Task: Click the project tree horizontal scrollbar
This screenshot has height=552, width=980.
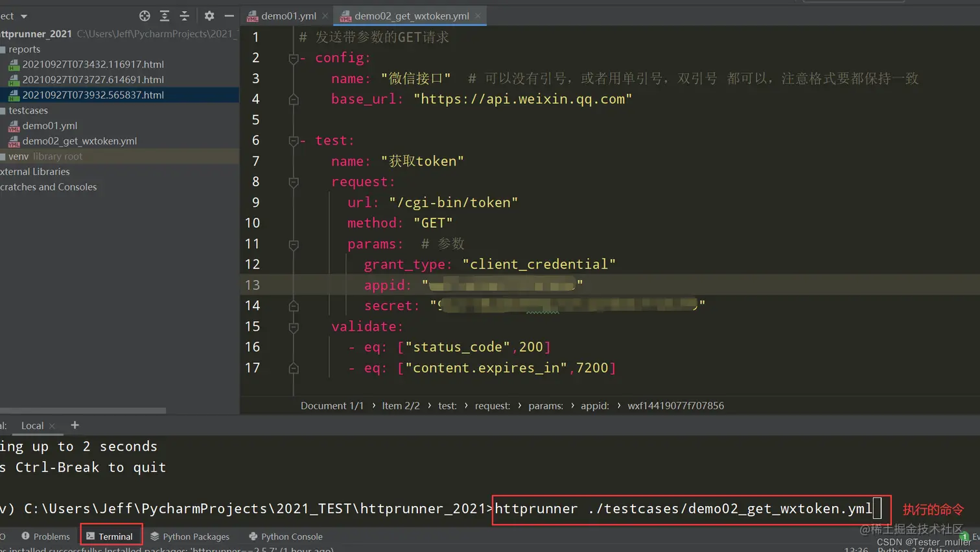Action: [x=83, y=411]
